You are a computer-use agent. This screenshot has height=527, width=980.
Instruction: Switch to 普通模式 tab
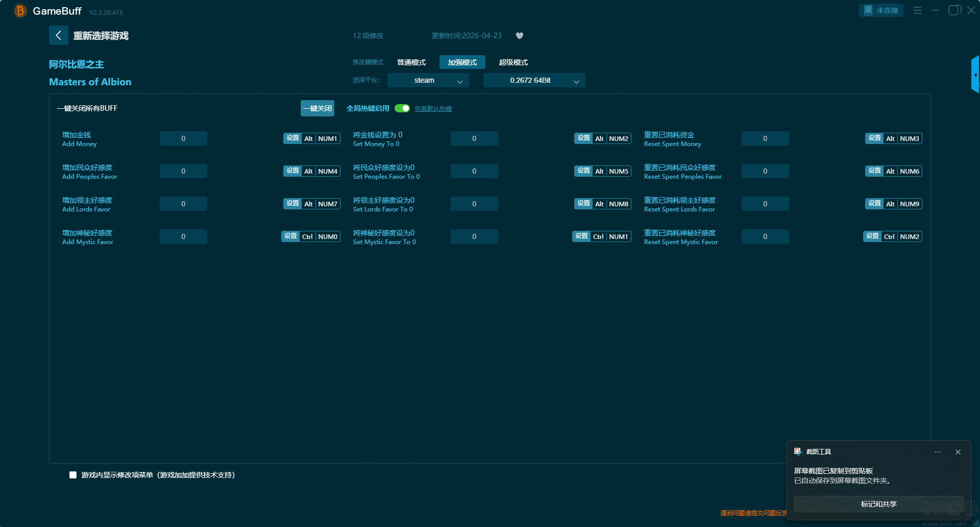point(411,62)
